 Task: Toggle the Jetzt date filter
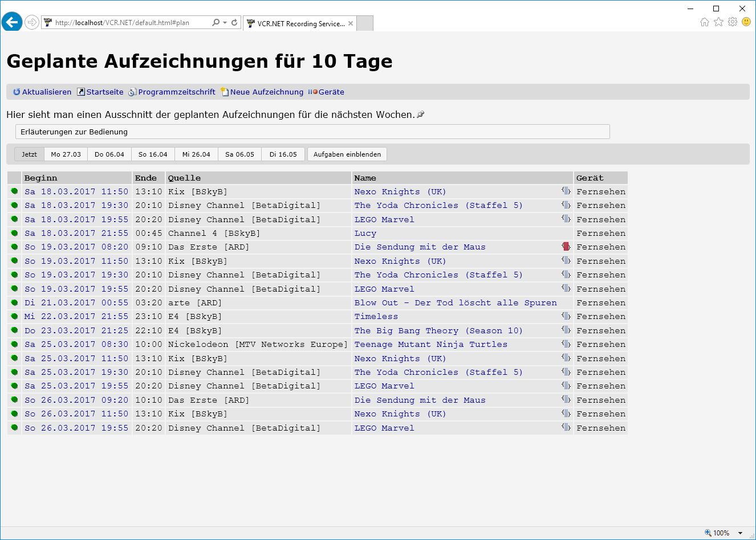(29, 154)
